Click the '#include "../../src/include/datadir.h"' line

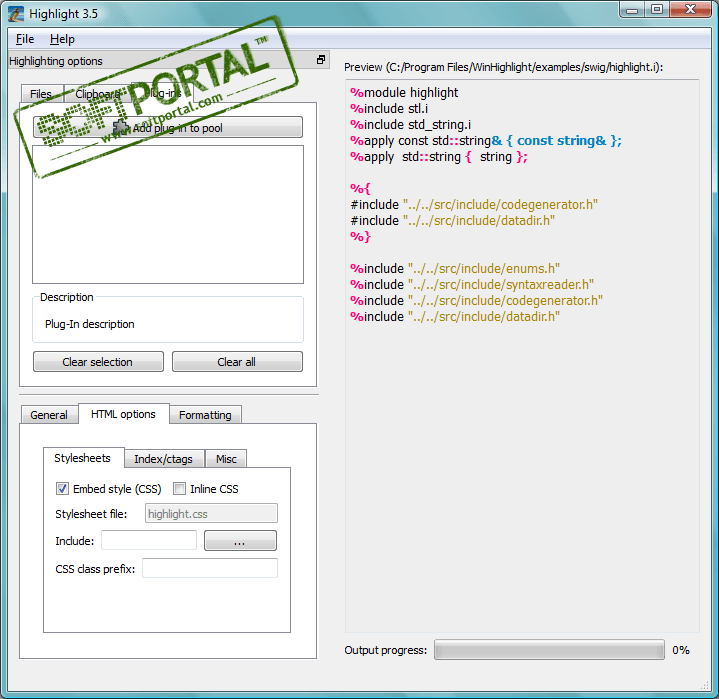pos(453,221)
